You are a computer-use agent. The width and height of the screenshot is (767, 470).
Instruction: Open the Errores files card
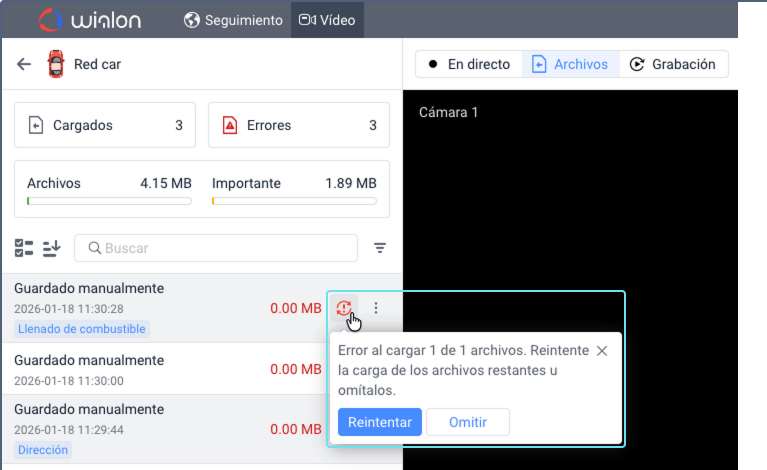pyautogui.click(x=299, y=125)
